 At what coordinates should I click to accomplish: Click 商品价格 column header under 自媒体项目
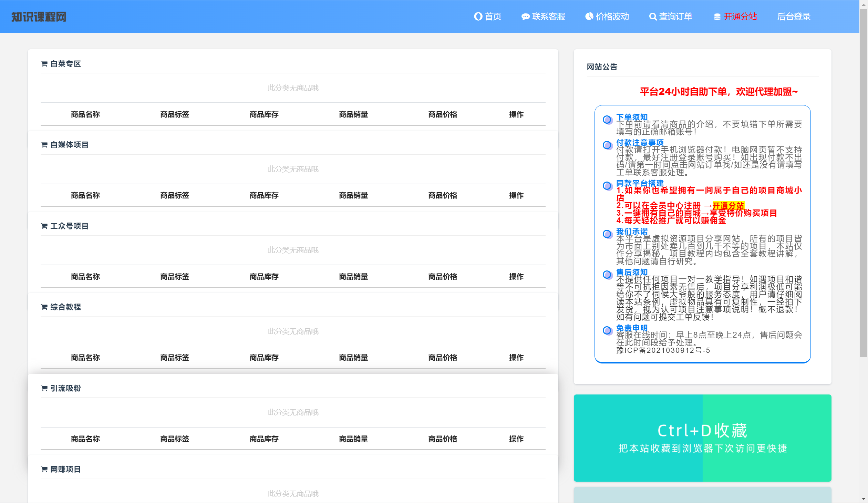pos(443,195)
